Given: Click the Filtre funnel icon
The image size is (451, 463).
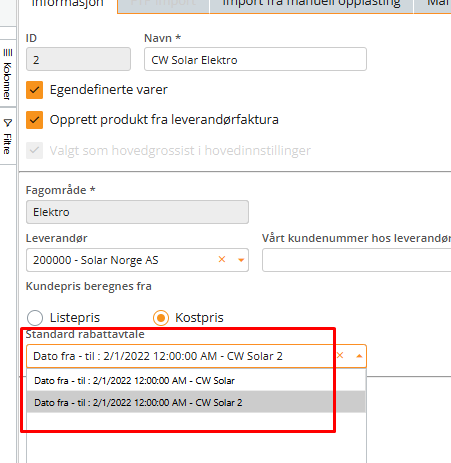Looking at the screenshot, I should coord(8,123).
